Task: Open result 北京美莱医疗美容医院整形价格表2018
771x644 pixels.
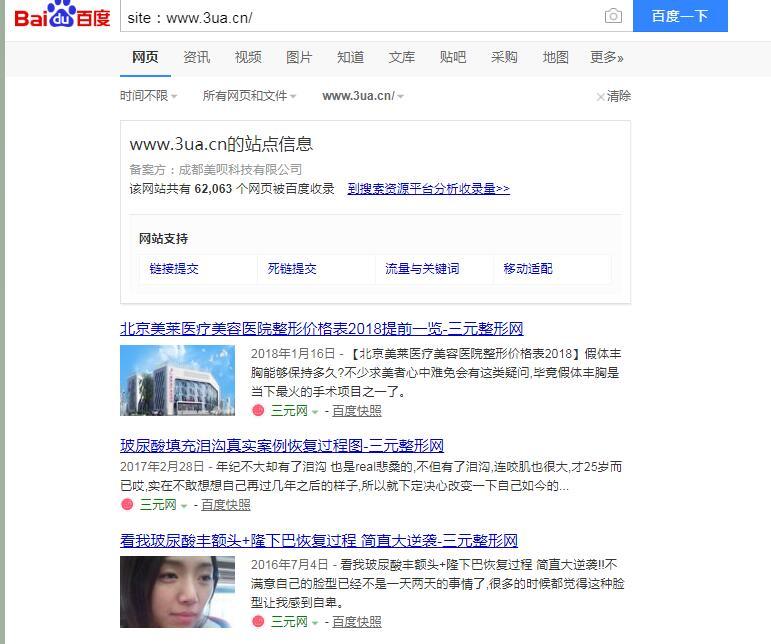Action: click(322, 328)
